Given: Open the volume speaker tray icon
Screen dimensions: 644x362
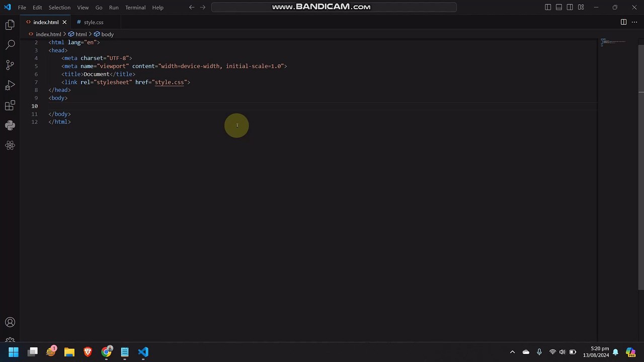Looking at the screenshot, I should tap(562, 352).
